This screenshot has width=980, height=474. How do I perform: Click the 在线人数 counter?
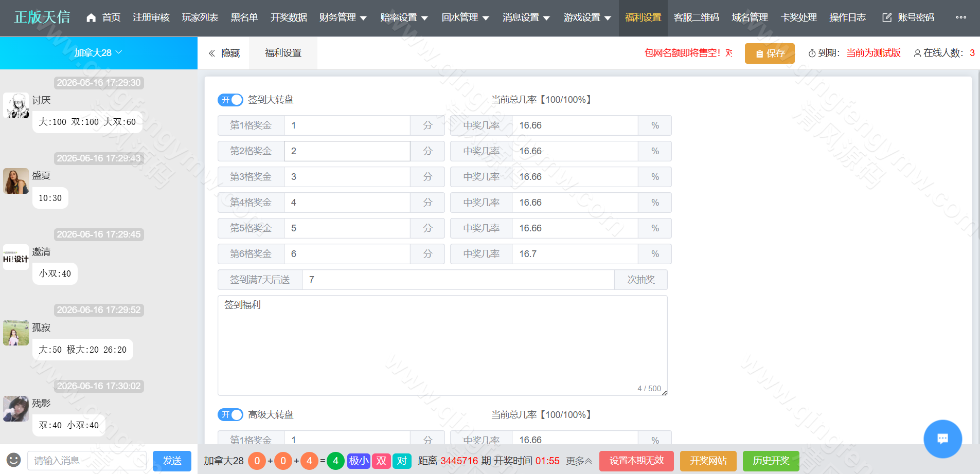(945, 53)
